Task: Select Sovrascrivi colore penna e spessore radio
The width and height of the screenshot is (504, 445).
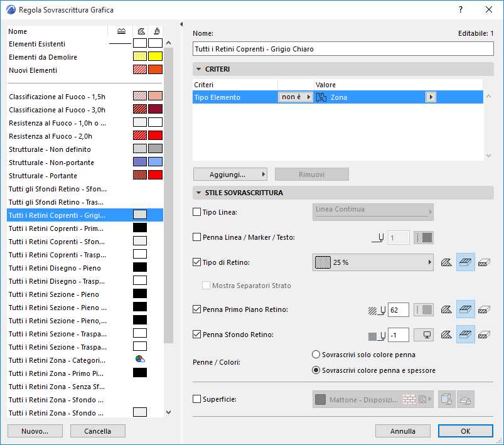Action: click(316, 370)
